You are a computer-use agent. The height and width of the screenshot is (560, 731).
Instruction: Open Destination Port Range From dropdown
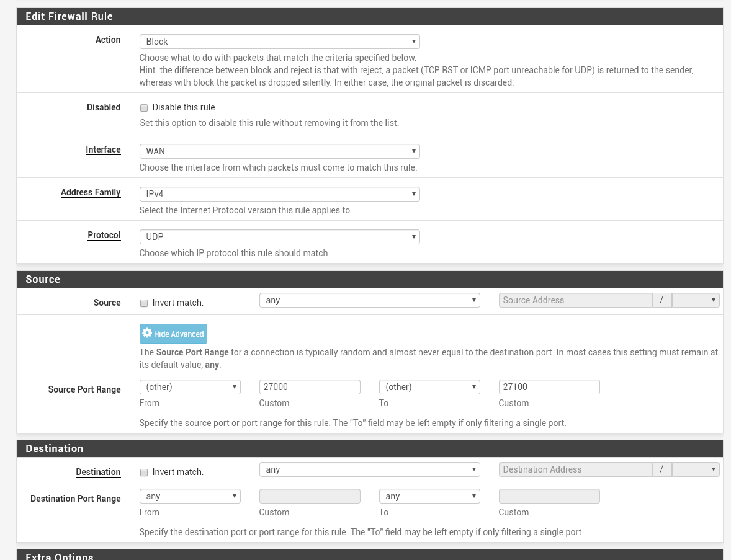tap(189, 496)
